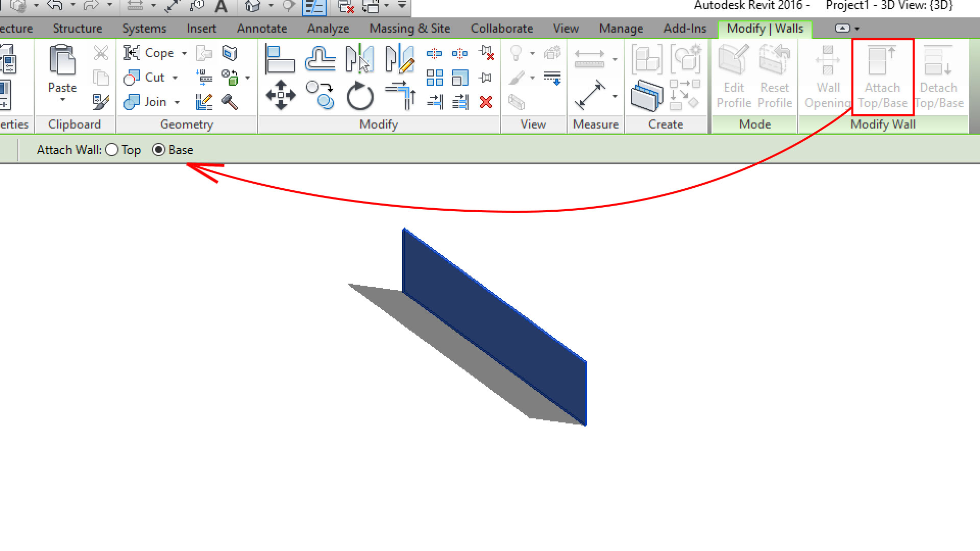980x551 pixels.
Task: Open the Annotate ribbon tab
Action: [x=261, y=29]
